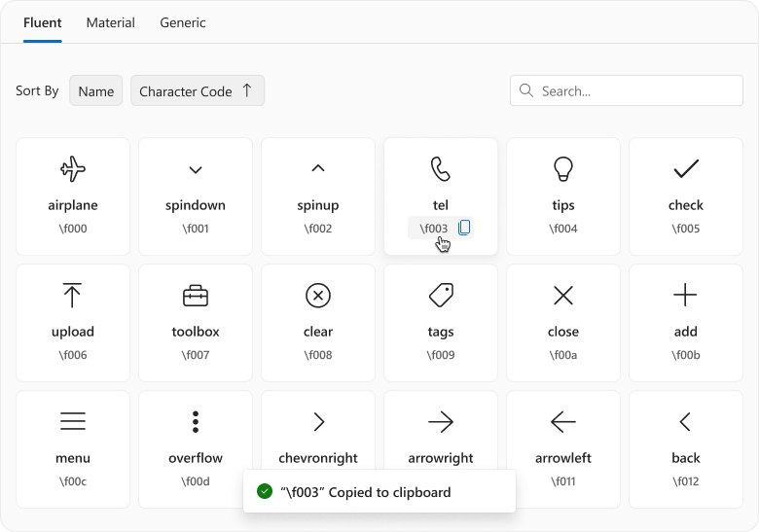This screenshot has height=532, width=759.
Task: Click the \f00d code under overflow
Action: pyautogui.click(x=196, y=481)
